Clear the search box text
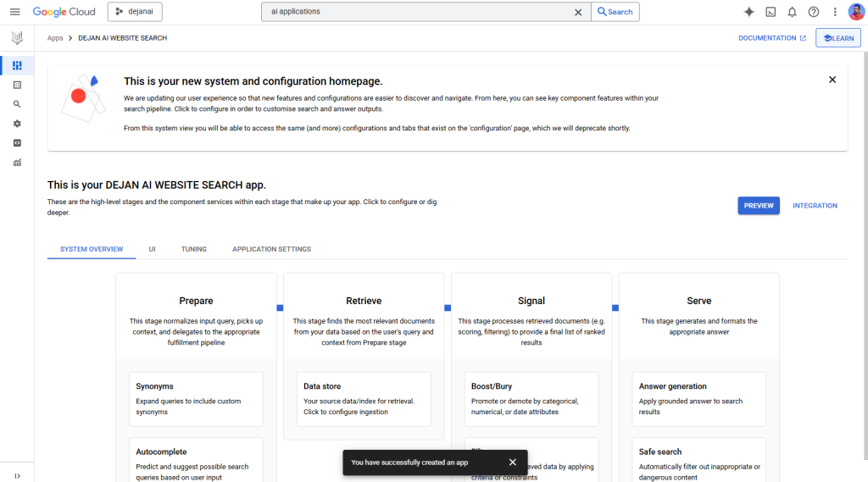The height and width of the screenshot is (482, 868). [578, 12]
